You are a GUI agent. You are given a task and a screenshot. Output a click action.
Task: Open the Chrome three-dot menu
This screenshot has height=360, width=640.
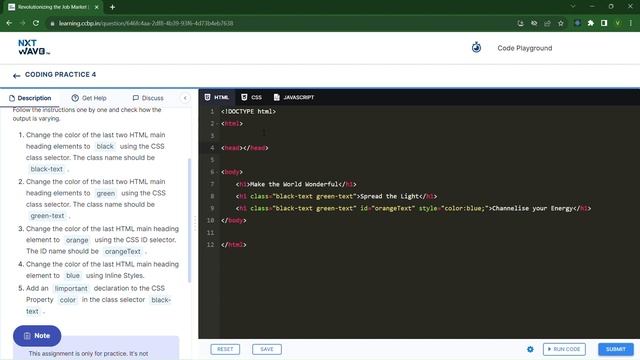coord(631,23)
